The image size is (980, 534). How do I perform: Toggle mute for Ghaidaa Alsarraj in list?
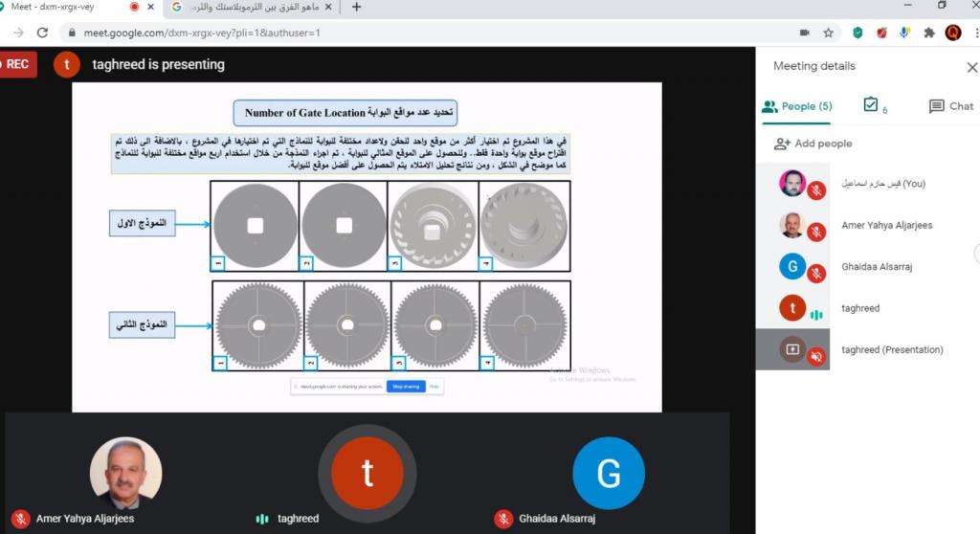[x=816, y=273]
